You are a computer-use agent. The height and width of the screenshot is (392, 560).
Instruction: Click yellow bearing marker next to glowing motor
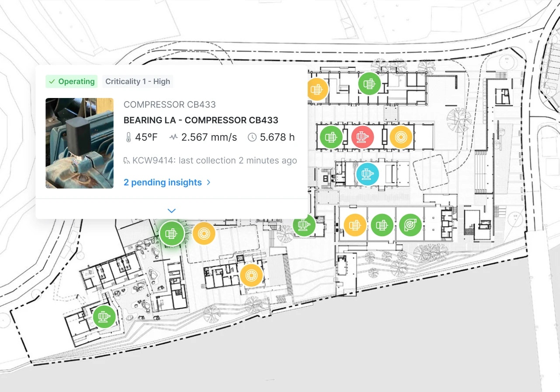point(203,234)
